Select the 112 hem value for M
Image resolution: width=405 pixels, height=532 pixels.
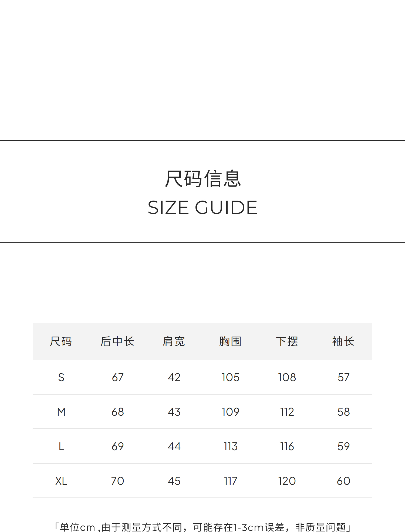(287, 412)
